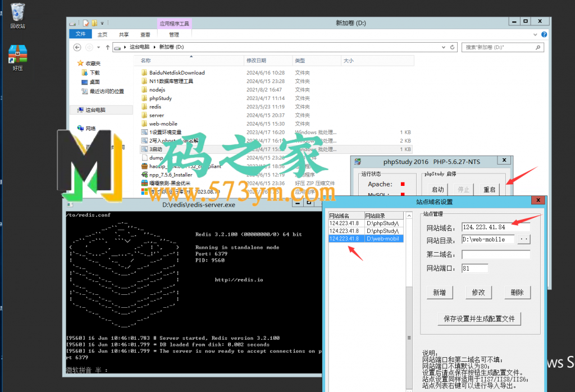Screen dimensions: 575x392
Task: Select the dump file icon
Action: point(144,158)
